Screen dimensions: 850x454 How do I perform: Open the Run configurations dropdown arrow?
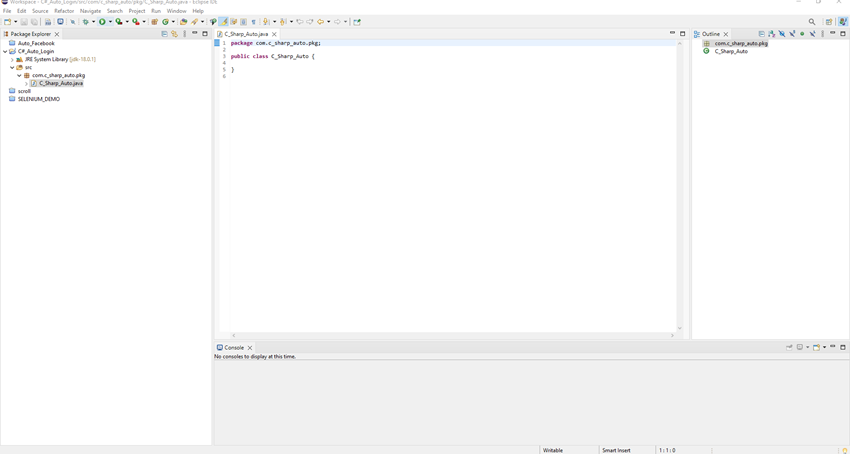110,22
